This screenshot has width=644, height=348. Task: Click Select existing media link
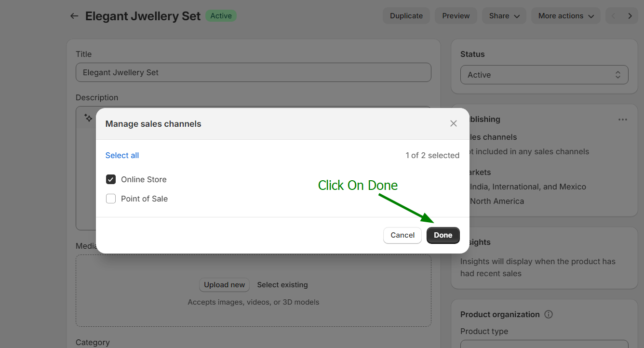click(282, 285)
